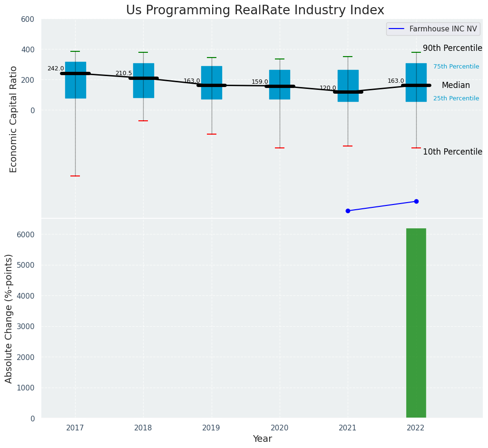The height and width of the screenshot is (448, 488).
Task: Click the chart title text
Action: (x=255, y=10)
